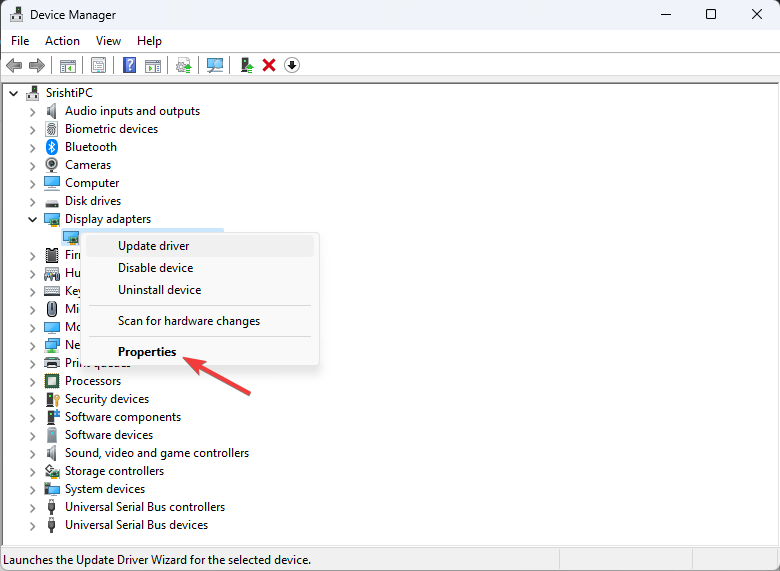Open the Help menu
The height and width of the screenshot is (571, 780).
pyautogui.click(x=149, y=41)
